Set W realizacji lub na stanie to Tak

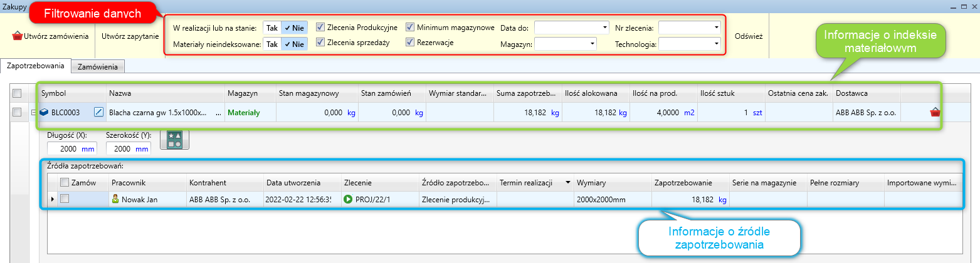tap(271, 28)
